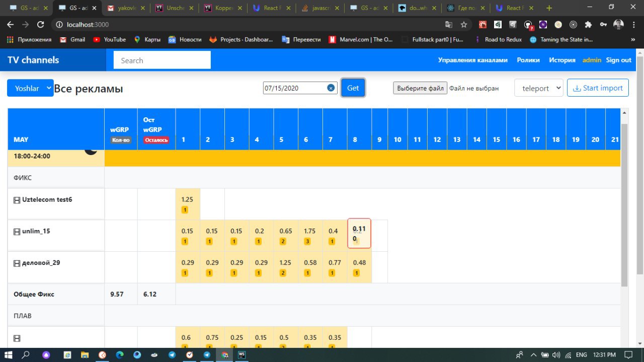Open the YouTube bookmark
This screenshot has height=362, width=644.
tap(110, 39)
